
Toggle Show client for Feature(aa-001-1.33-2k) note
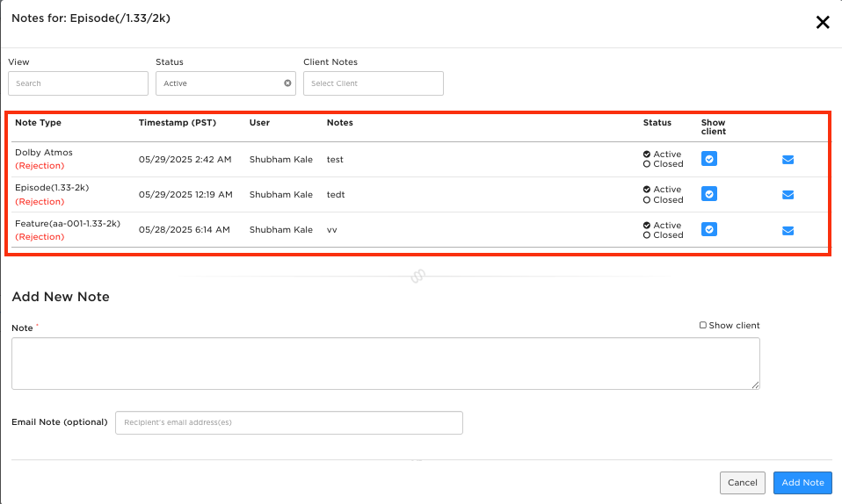click(x=708, y=229)
